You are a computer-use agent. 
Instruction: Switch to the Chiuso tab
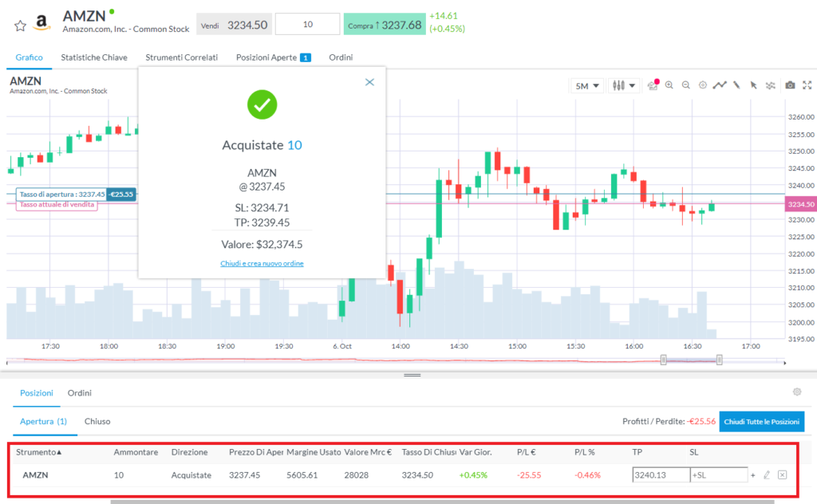(97, 421)
